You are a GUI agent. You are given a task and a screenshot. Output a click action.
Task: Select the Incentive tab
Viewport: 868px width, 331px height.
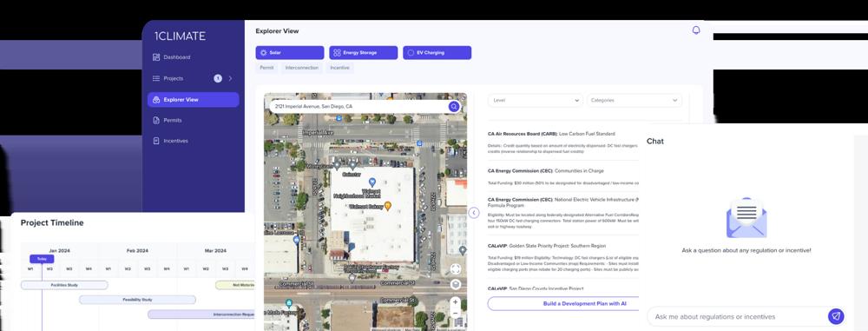click(340, 68)
